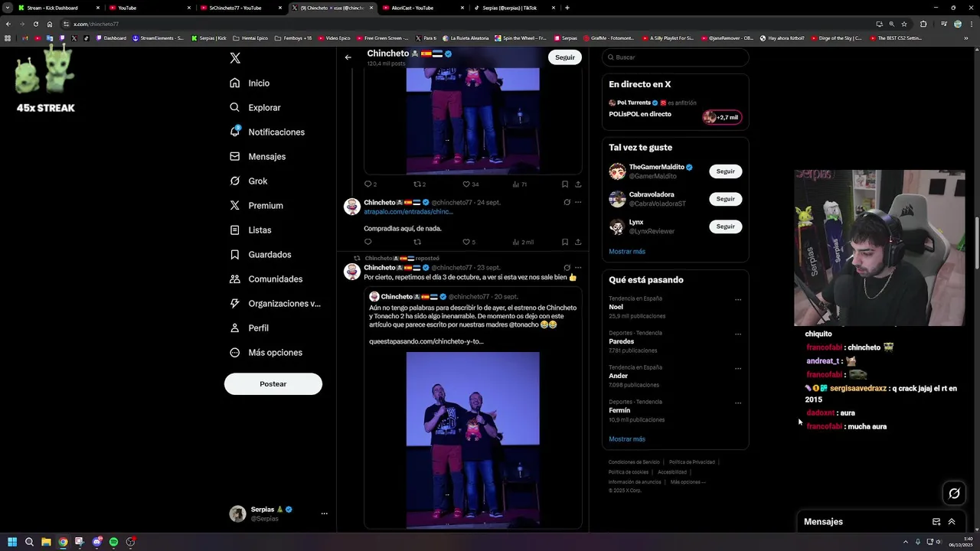More options dots on 23 sept. tweet
980x551 pixels.
point(578,267)
